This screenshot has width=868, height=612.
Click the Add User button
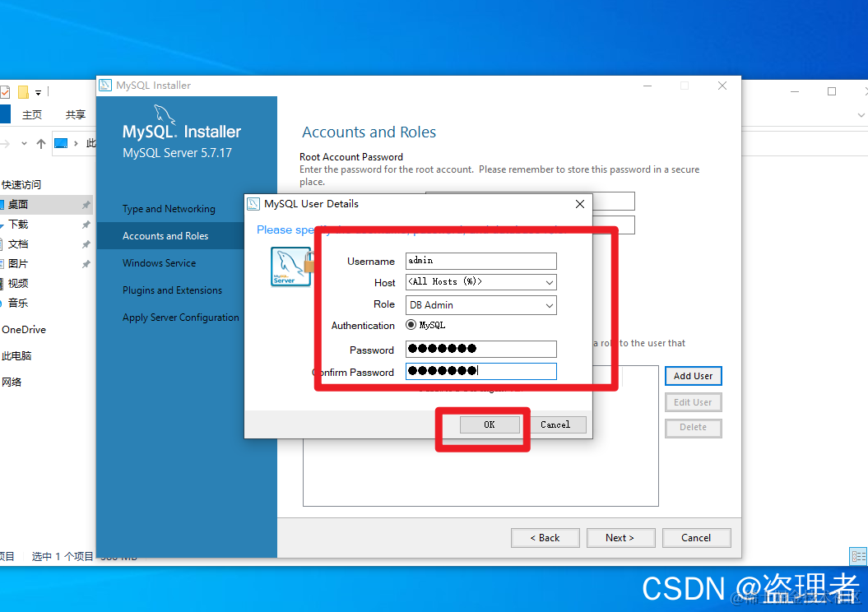[x=693, y=376]
